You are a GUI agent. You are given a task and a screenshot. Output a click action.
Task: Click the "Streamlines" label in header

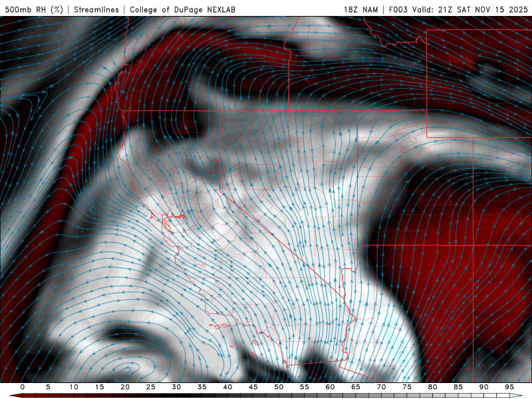point(96,9)
